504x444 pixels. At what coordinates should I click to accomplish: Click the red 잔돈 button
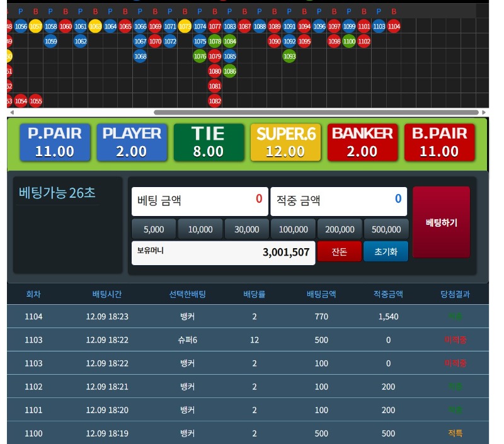339,251
